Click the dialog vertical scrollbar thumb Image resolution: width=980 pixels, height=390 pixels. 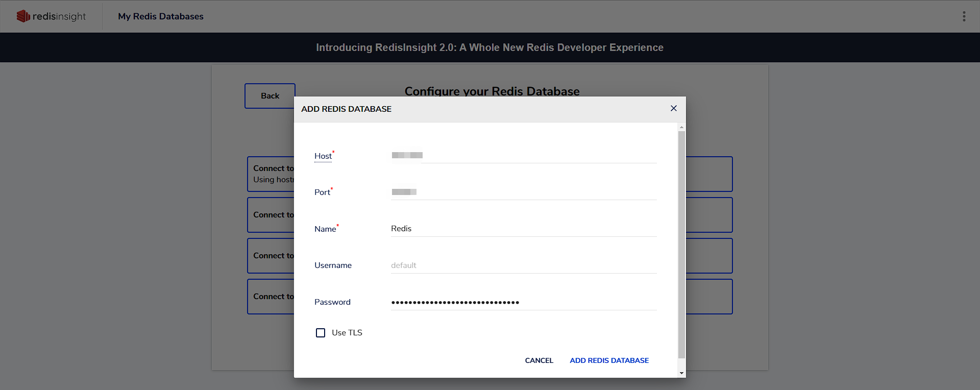click(681, 245)
